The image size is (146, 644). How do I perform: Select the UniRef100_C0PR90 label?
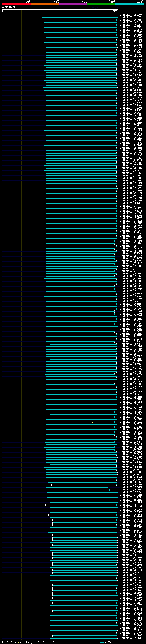pos(131,324)
